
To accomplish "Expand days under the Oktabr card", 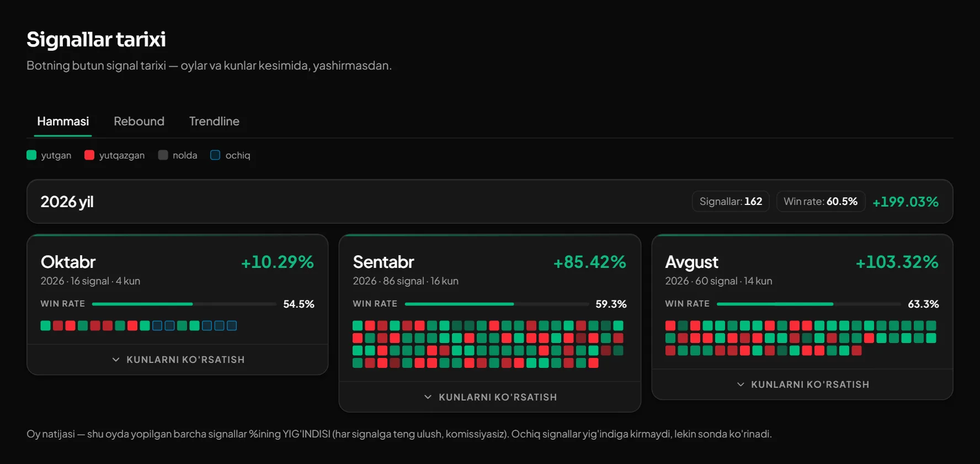I will [178, 360].
